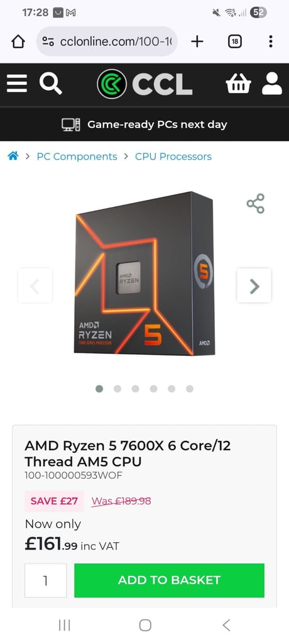
Task: Open the user account icon
Action: point(272,84)
